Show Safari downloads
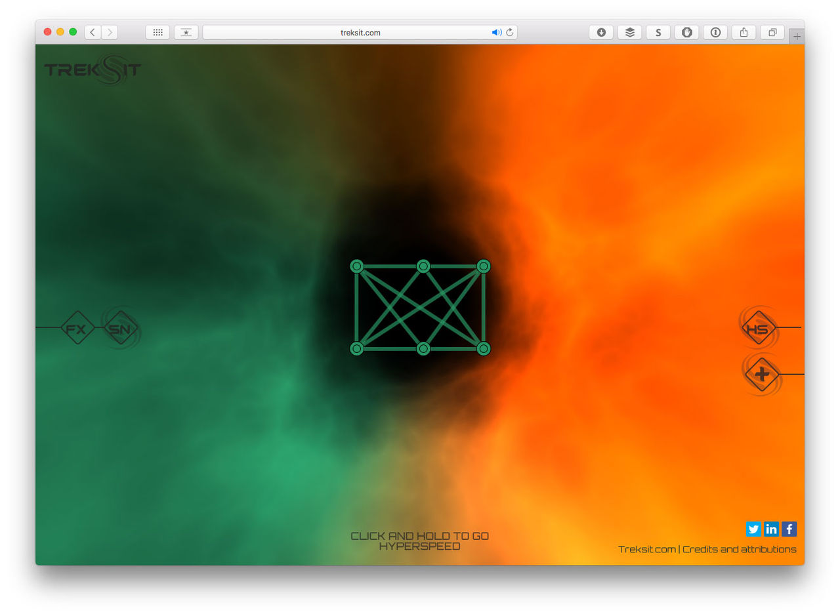The height and width of the screenshot is (616, 840). click(600, 32)
